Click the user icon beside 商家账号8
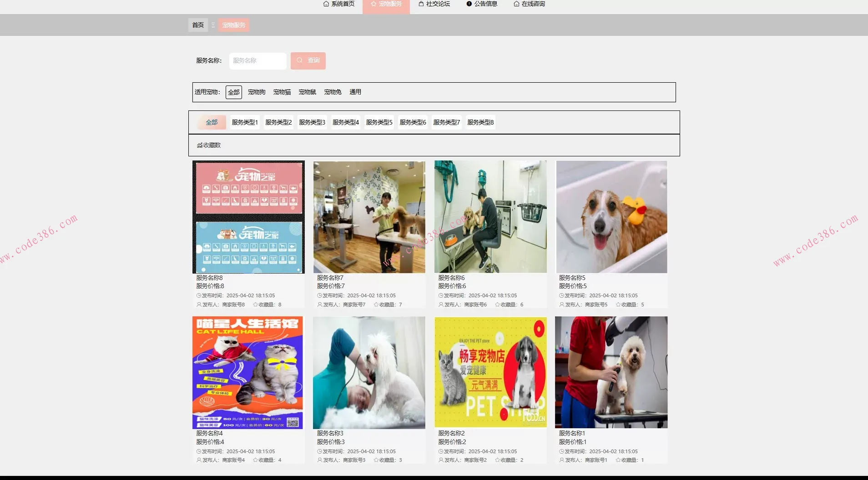The width and height of the screenshot is (868, 480). tap(199, 305)
